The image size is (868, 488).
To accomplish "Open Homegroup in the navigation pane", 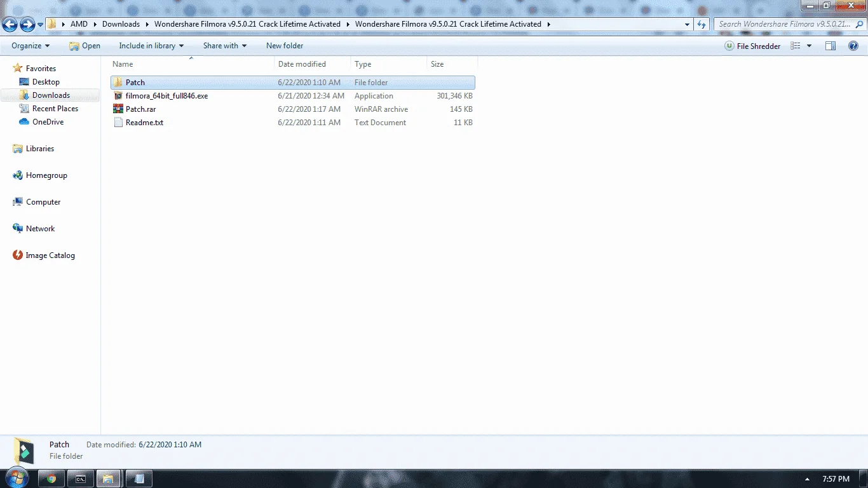I will tap(40, 175).
